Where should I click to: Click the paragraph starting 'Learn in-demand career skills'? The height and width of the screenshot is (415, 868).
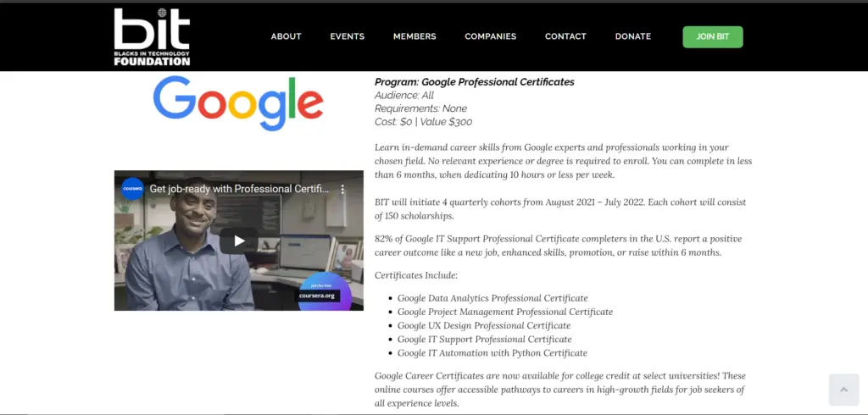point(563,161)
